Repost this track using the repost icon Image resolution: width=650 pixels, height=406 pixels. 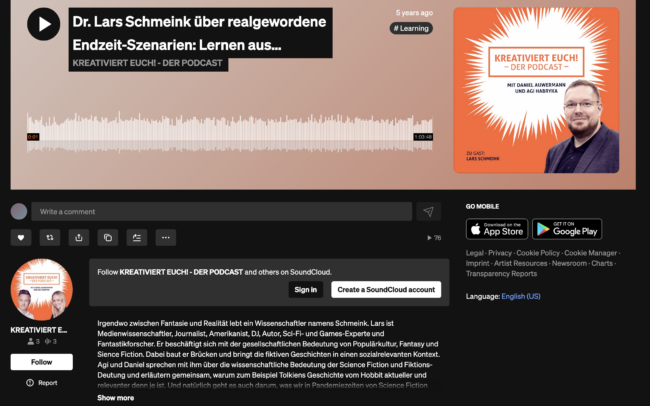pyautogui.click(x=50, y=238)
